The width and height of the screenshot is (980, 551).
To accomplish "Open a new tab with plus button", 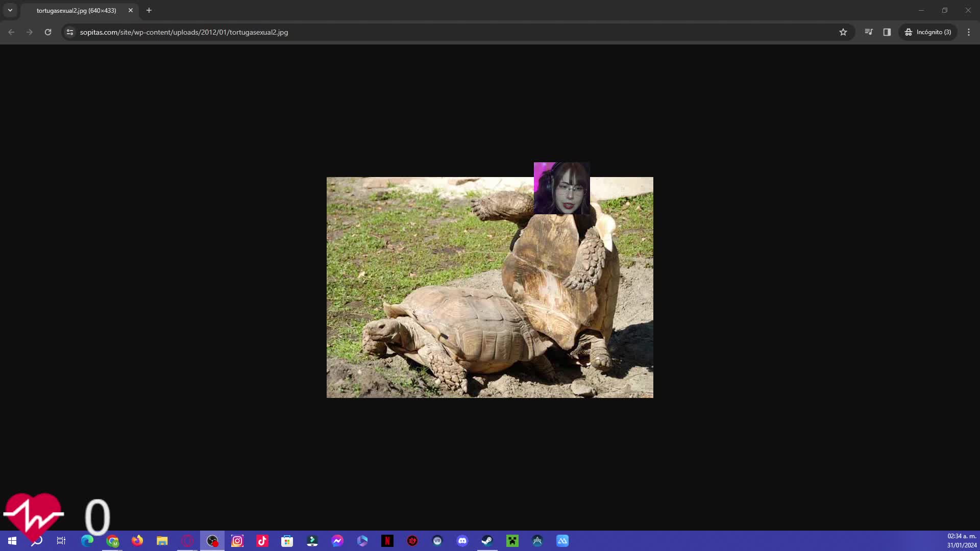I will [x=149, y=10].
